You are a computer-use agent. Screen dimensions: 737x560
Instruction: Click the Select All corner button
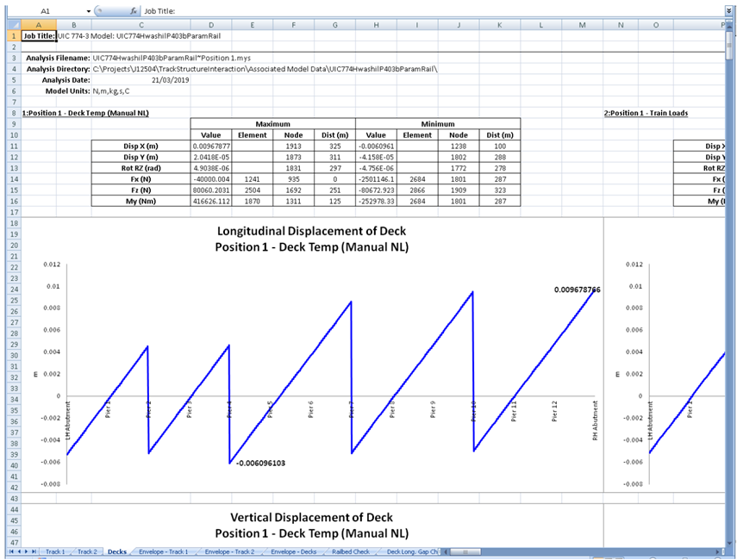point(11,25)
